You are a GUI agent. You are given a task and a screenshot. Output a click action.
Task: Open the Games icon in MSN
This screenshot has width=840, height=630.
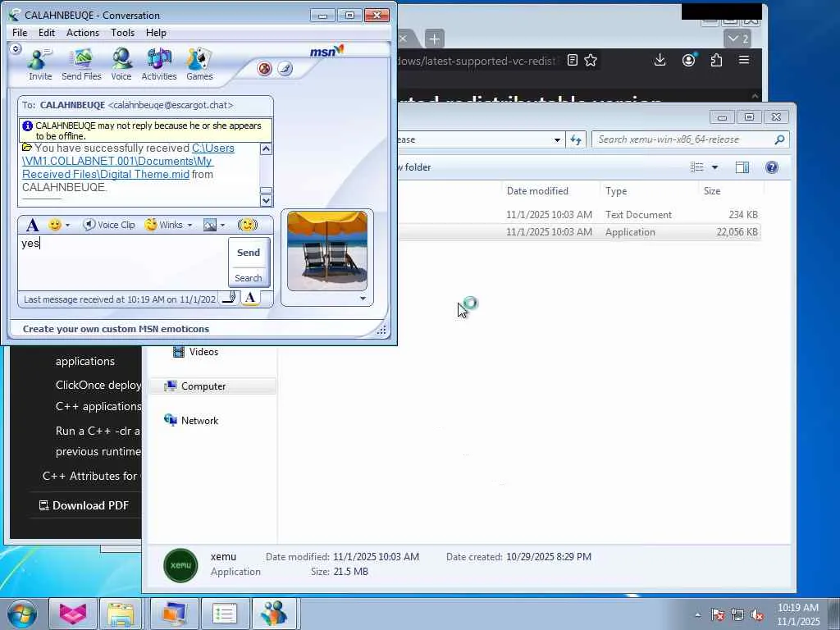tap(199, 64)
